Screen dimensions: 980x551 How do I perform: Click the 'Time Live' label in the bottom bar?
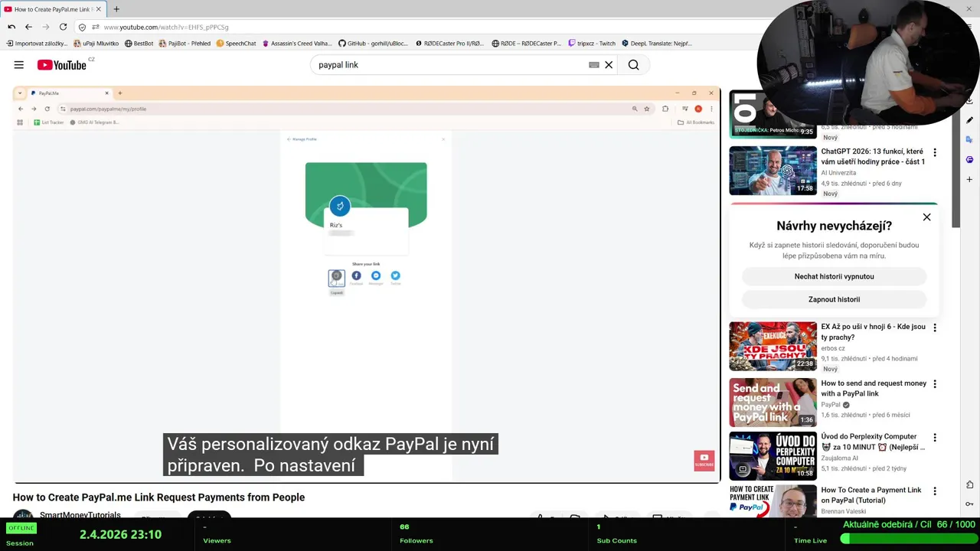coord(810,540)
